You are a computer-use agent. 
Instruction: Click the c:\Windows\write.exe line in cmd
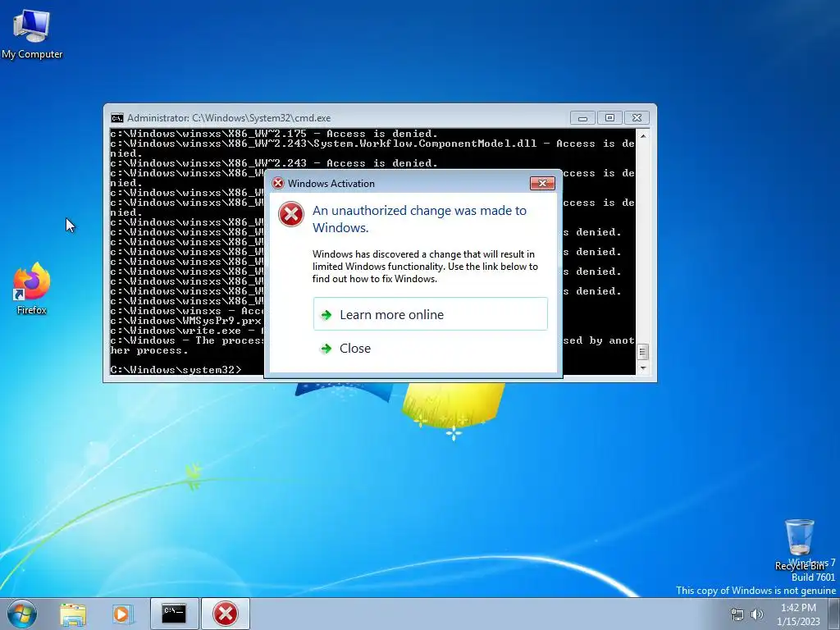186,331
